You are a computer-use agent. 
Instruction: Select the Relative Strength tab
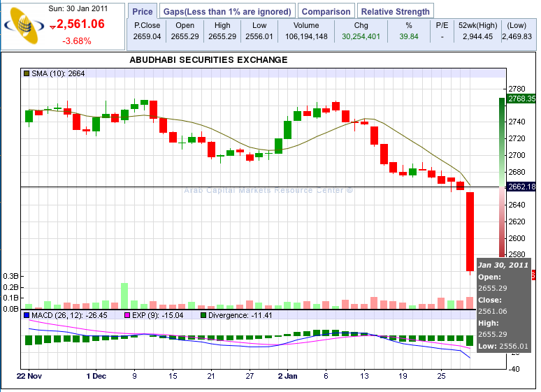pyautogui.click(x=396, y=11)
